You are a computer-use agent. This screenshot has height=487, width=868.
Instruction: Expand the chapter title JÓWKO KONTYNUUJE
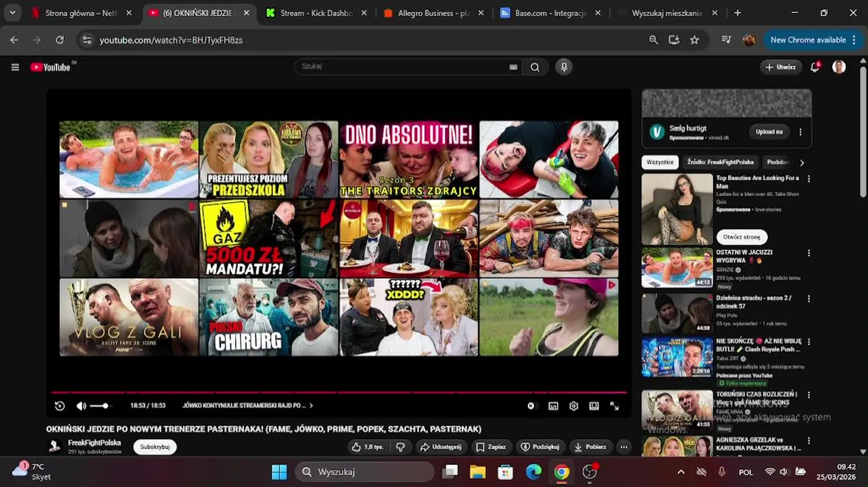click(247, 406)
